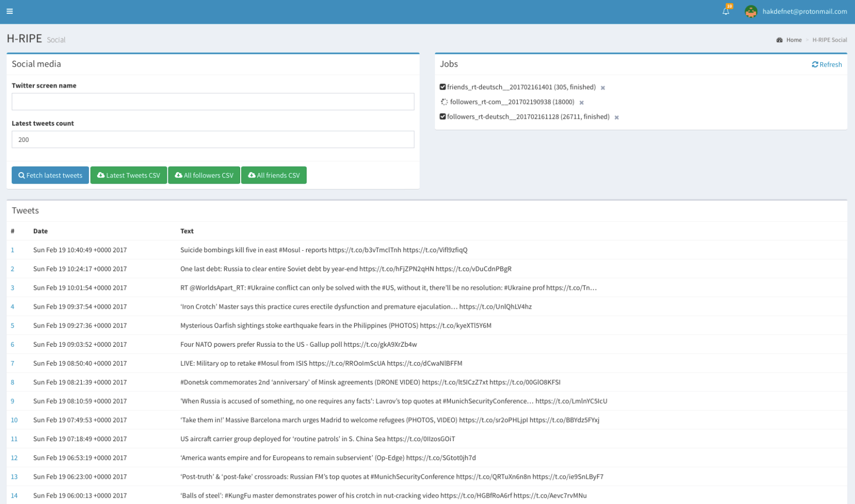Toggle the followers_rt-deutsch job checkbox
Image resolution: width=855 pixels, height=504 pixels.
443,117
